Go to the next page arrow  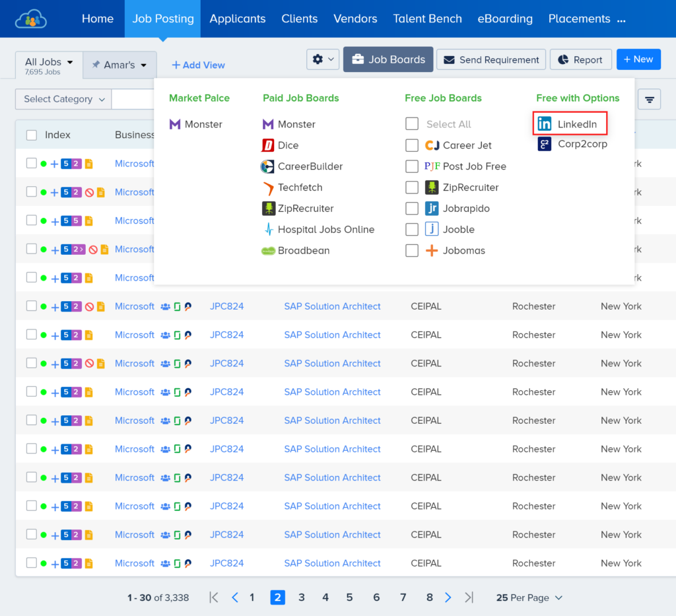(x=448, y=598)
